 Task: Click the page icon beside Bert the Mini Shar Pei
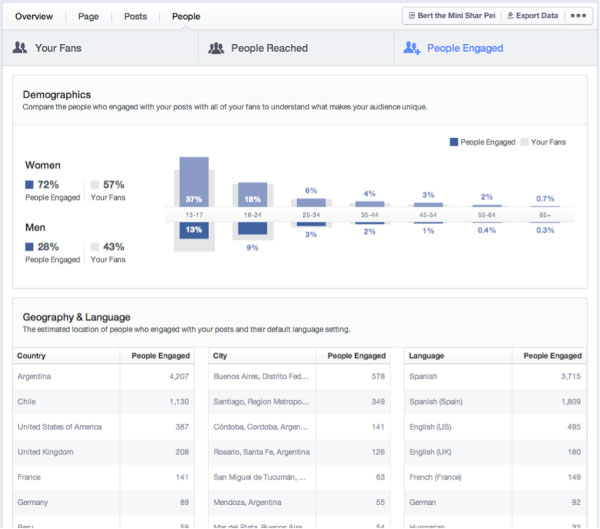411,16
